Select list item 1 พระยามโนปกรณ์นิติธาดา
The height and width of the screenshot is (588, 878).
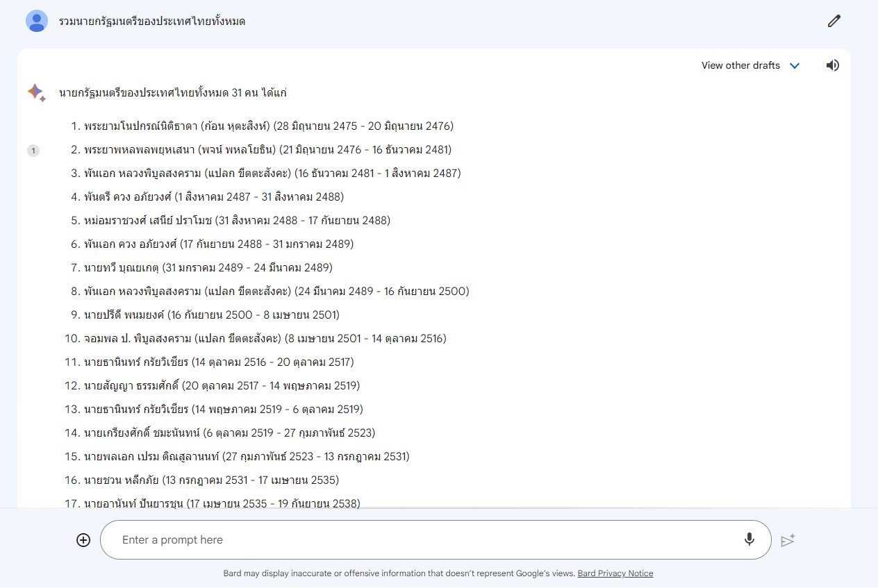tap(268, 126)
